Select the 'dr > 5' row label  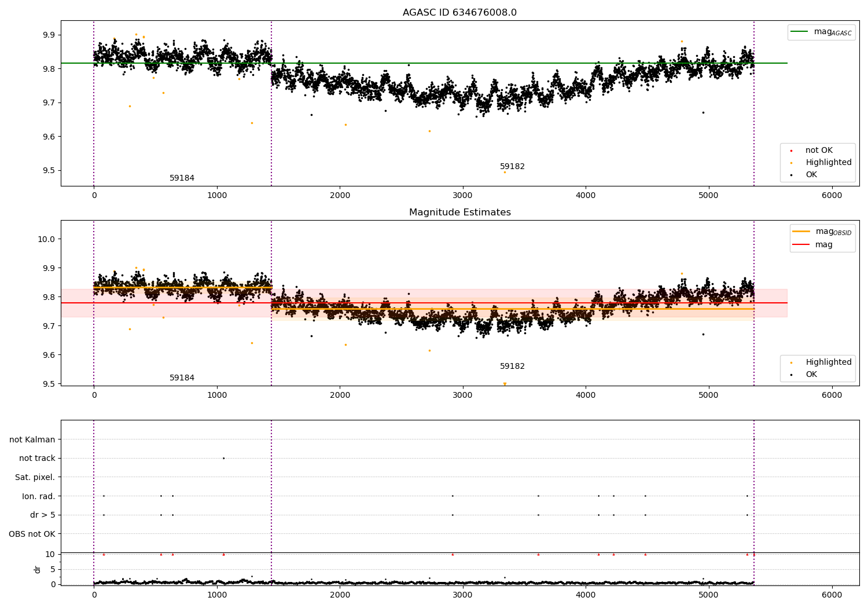click(43, 515)
